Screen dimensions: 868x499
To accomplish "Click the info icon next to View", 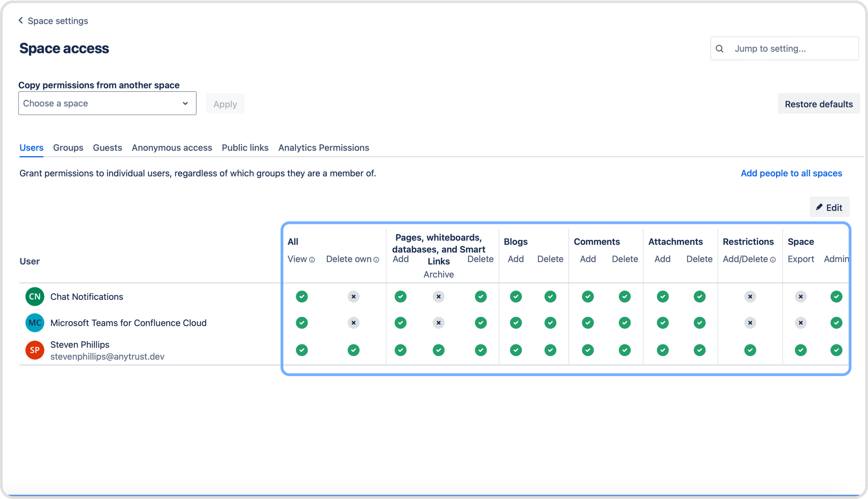I will (312, 260).
